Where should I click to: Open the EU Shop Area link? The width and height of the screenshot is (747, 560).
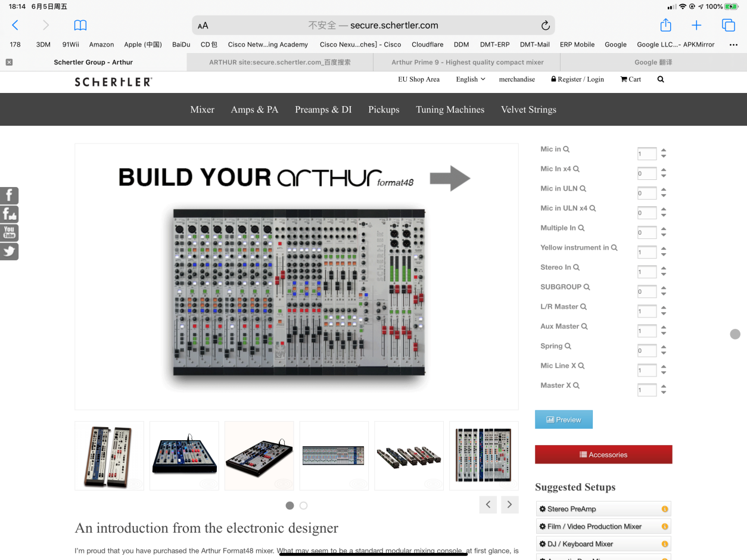tap(419, 79)
